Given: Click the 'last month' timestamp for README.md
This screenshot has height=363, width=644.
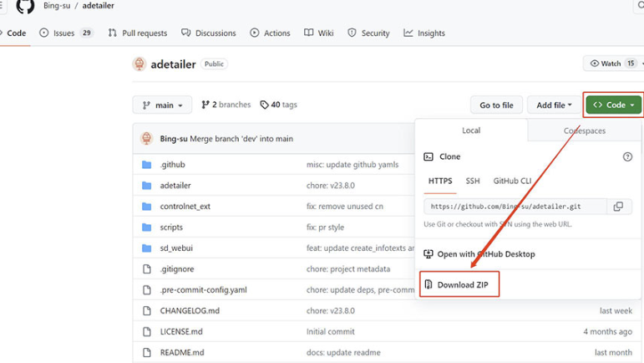Looking at the screenshot, I should 613,353.
